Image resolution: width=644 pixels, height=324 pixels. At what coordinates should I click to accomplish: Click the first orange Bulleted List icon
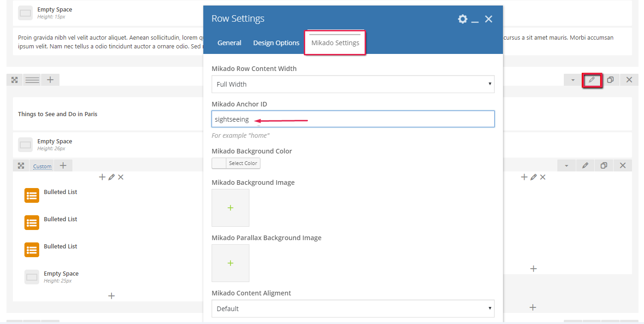(32, 195)
